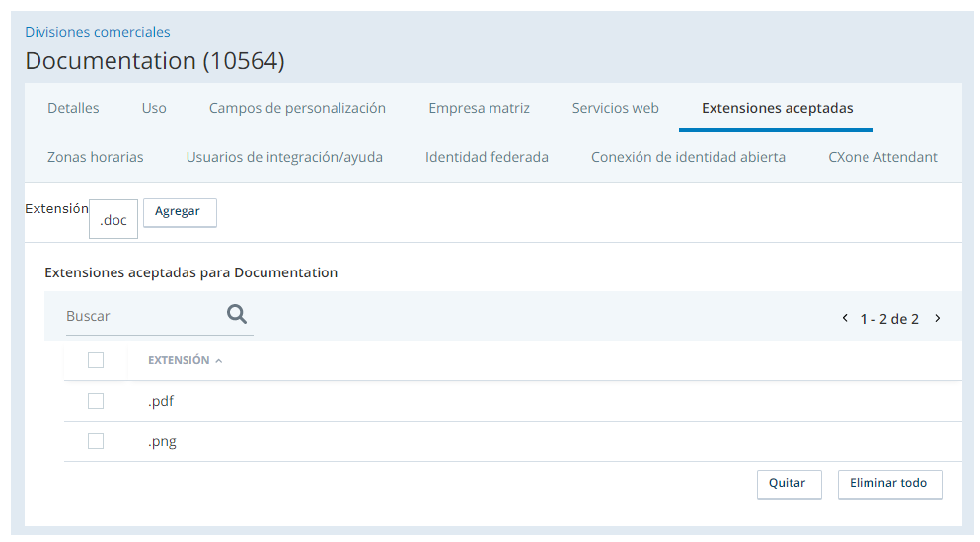Check the .png row checkbox
Screen dimensions: 980x542
(x=96, y=441)
